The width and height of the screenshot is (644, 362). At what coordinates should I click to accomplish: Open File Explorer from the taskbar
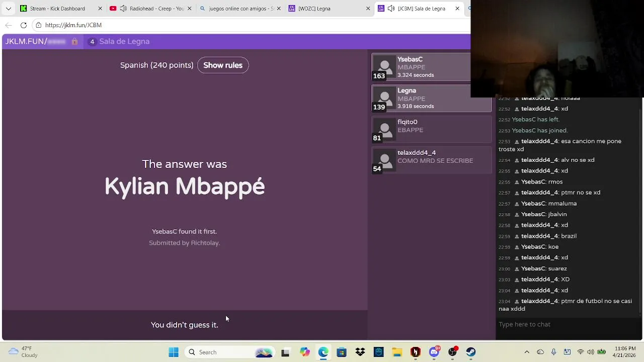(397, 352)
